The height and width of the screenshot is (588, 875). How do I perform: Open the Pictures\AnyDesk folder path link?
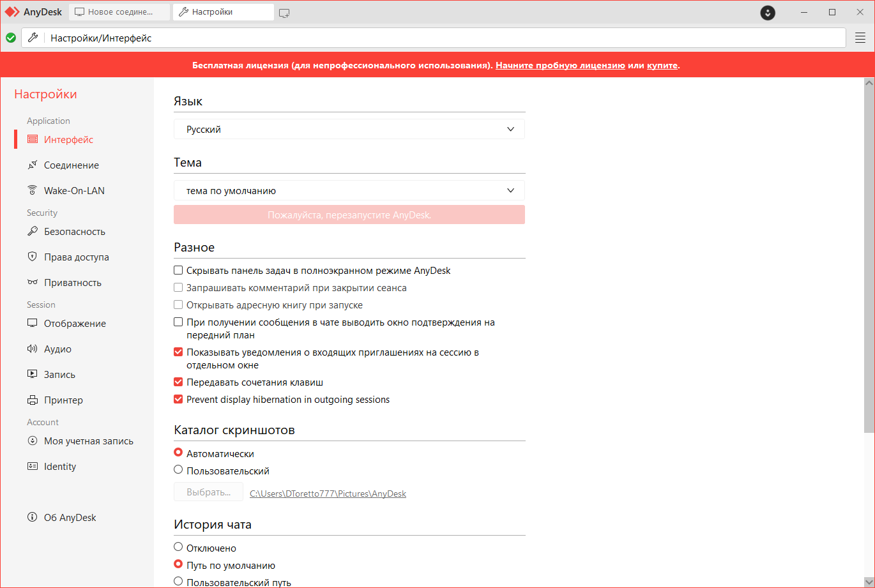[x=328, y=494]
